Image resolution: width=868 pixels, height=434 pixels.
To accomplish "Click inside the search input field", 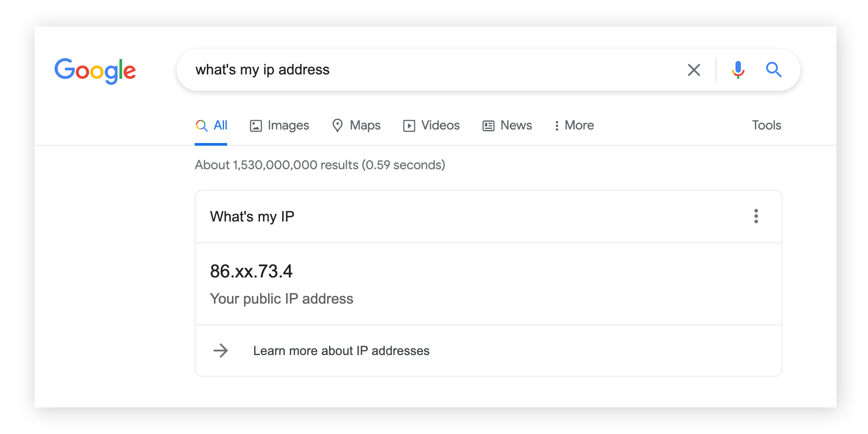I will point(406,70).
